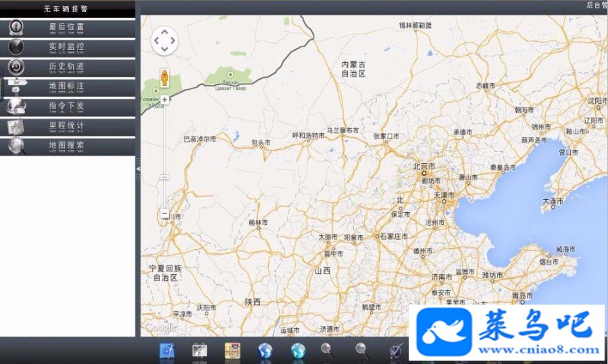The width and height of the screenshot is (608, 364).
Task: Click the 呼和浩特市 label on the map
Action: [x=308, y=135]
